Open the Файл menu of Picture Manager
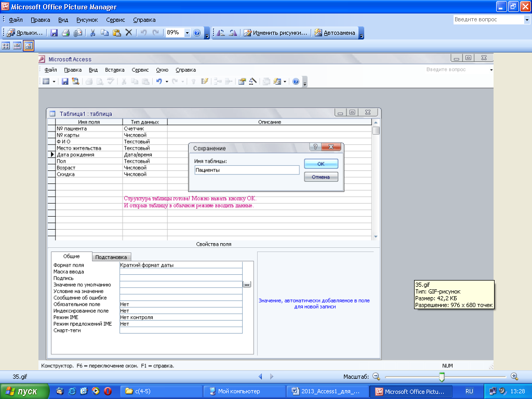 [x=16, y=20]
